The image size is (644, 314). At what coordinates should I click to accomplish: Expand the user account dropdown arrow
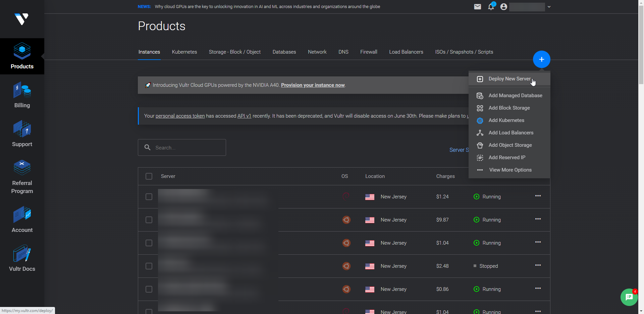pyautogui.click(x=549, y=7)
